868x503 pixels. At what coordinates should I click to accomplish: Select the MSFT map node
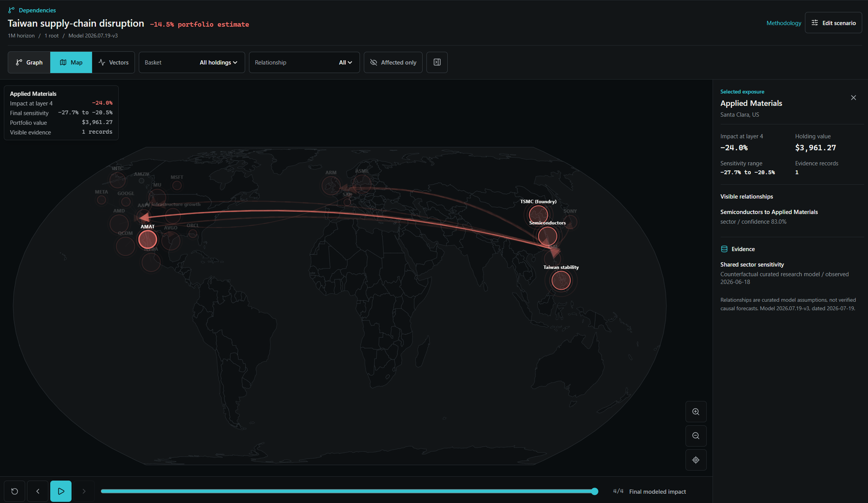(x=177, y=185)
